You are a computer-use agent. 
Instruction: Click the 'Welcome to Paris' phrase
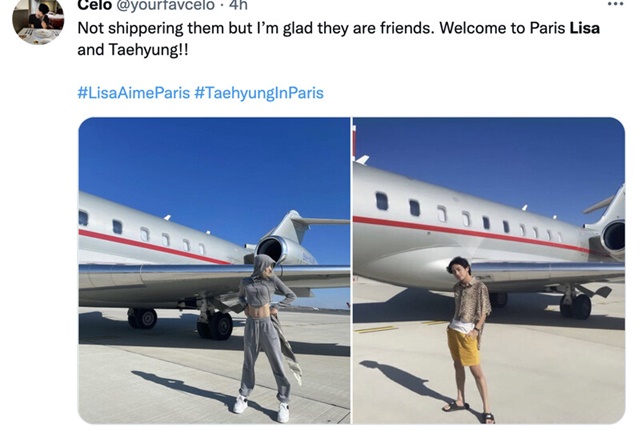(502, 28)
